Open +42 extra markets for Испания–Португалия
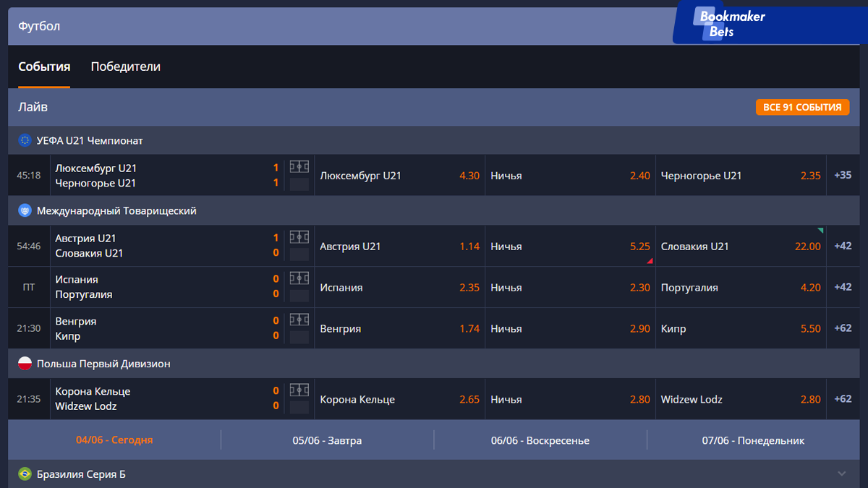This screenshot has height=488, width=868. pyautogui.click(x=843, y=287)
